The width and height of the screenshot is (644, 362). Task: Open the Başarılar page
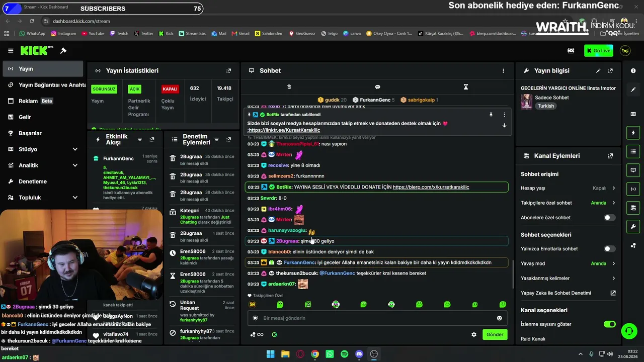point(43,133)
